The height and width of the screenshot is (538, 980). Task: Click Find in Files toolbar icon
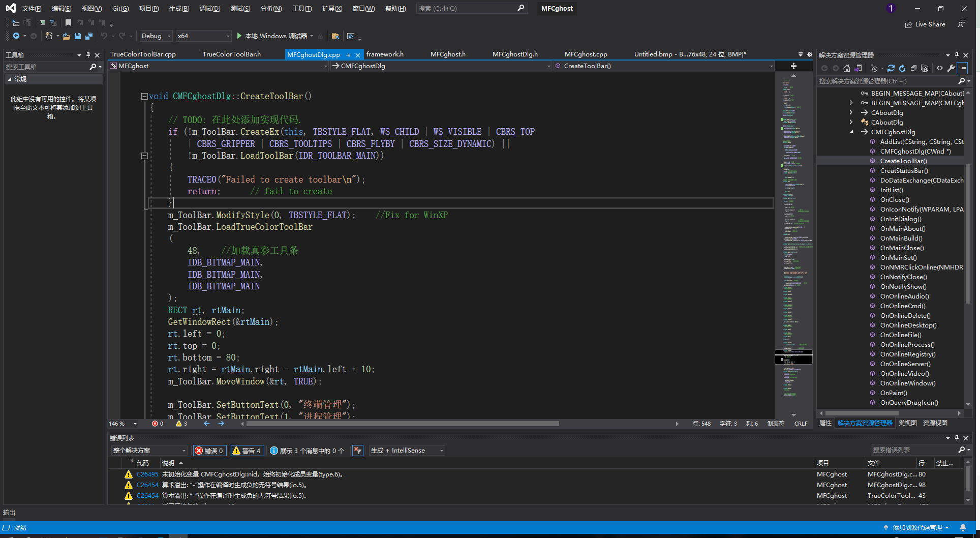(x=335, y=36)
